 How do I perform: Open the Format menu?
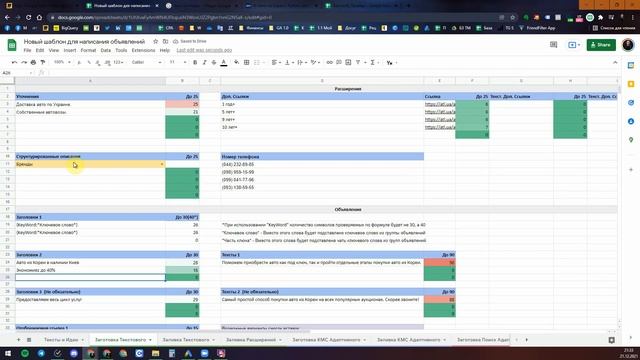(88, 50)
